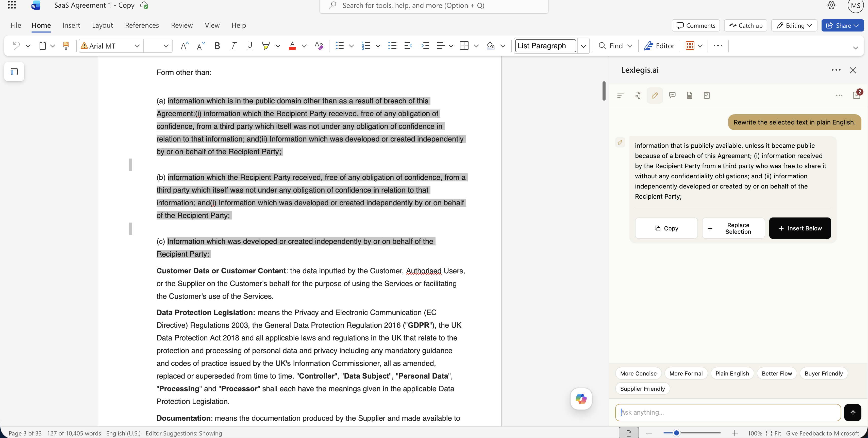Viewport: 868px width, 438px height.
Task: Open the Undo dropdown arrow
Action: point(28,46)
